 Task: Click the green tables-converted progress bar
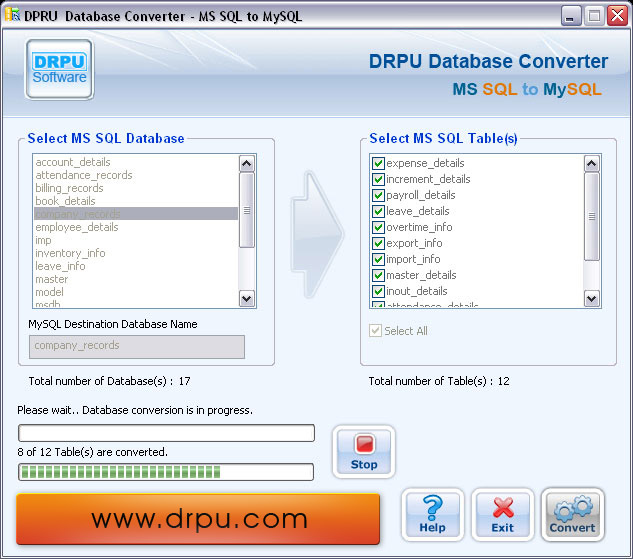point(166,472)
